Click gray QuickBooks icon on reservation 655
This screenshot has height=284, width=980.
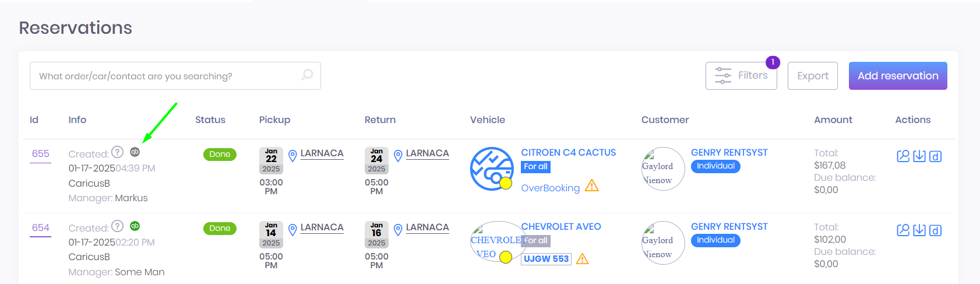coord(135,152)
